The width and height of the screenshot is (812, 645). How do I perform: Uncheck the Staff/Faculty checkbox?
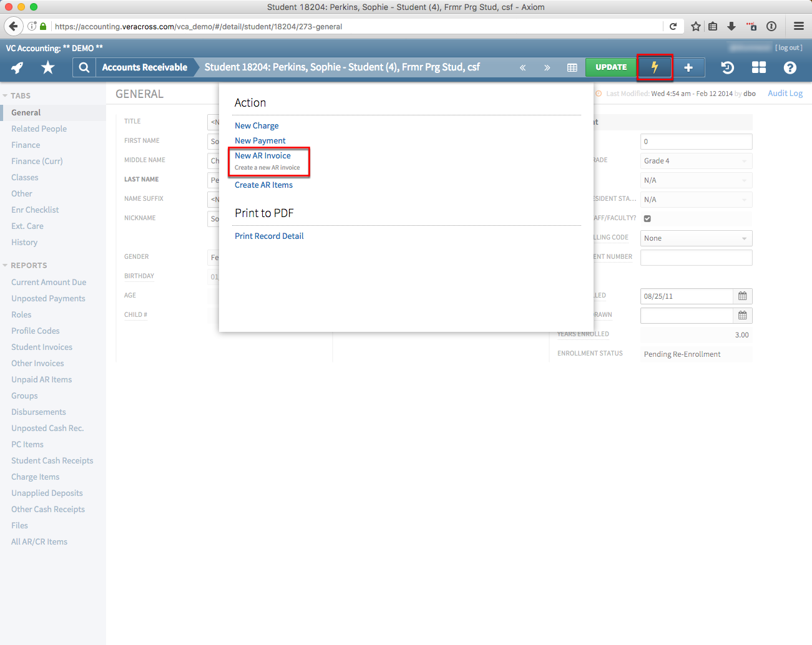(x=647, y=218)
